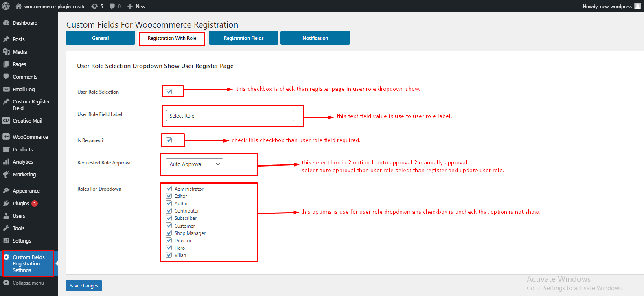The width and height of the screenshot is (644, 296).
Task: Toggle the Author role checkbox
Action: [x=169, y=203]
